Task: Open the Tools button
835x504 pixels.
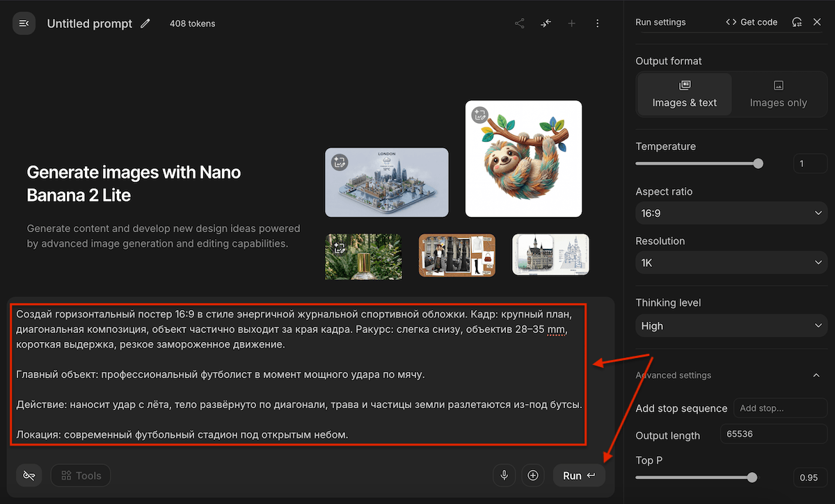Action: (x=81, y=475)
